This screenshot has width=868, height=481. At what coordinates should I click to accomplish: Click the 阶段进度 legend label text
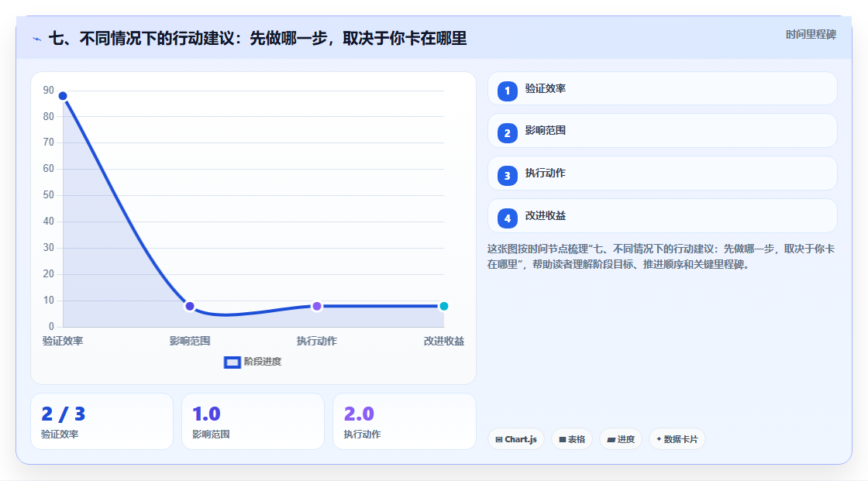[x=263, y=362]
